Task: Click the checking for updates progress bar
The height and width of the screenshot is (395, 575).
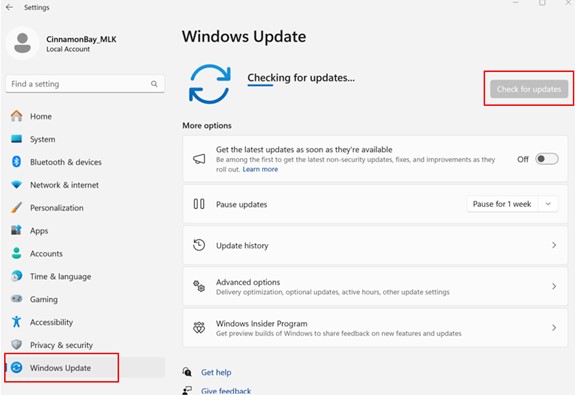Action: pyautogui.click(x=260, y=85)
